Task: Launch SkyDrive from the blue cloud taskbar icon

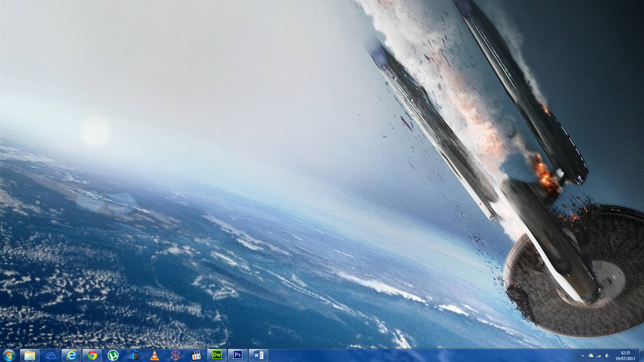Action: (51, 355)
